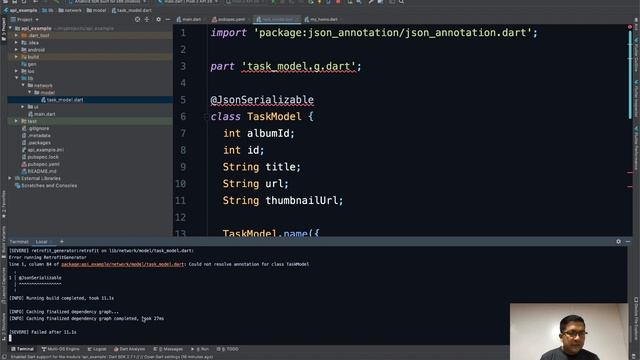Open the task_model.dart link in terminal
The height and width of the screenshot is (360, 640).
click(x=122, y=264)
